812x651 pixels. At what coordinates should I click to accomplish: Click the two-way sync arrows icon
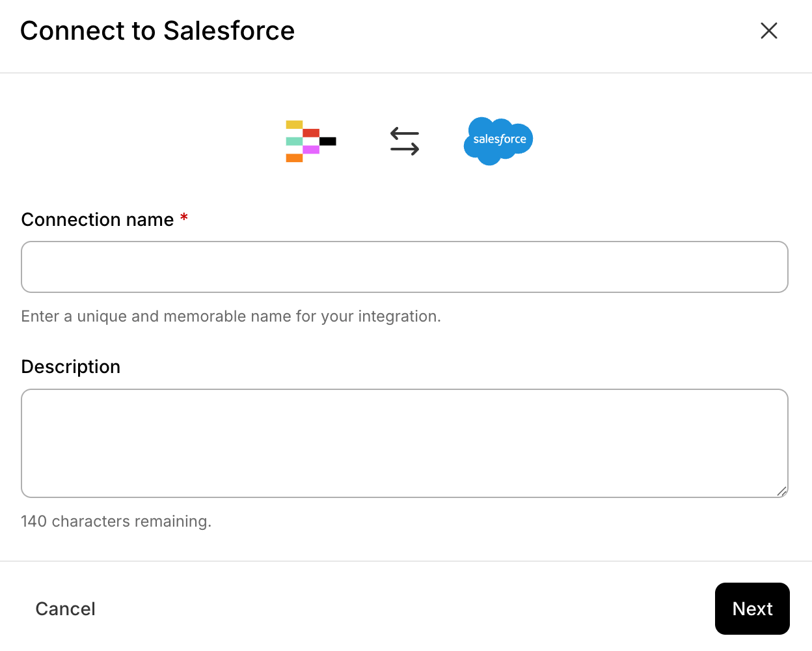coord(405,141)
